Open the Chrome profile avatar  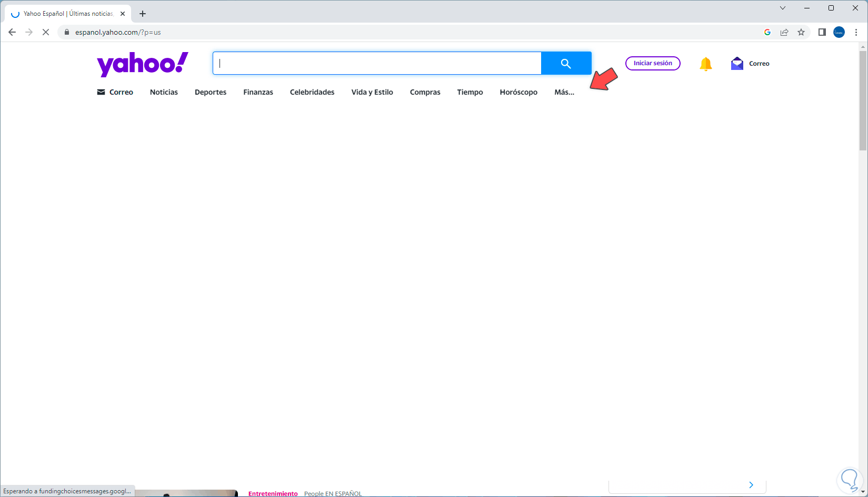839,32
